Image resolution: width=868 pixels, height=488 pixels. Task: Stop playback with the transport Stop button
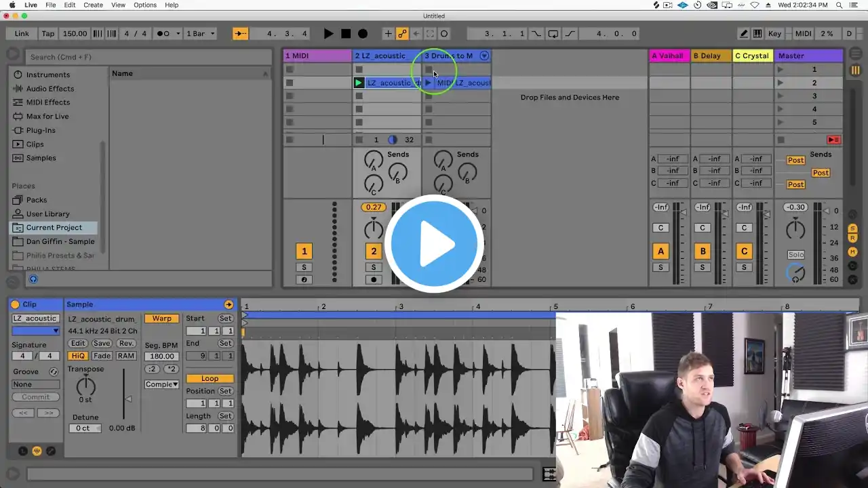tap(346, 34)
